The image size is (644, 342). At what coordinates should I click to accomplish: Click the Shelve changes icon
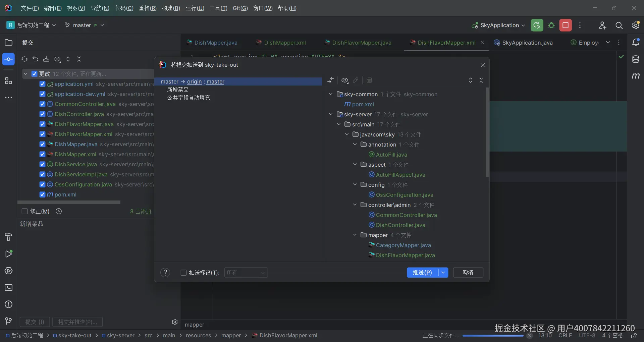46,59
